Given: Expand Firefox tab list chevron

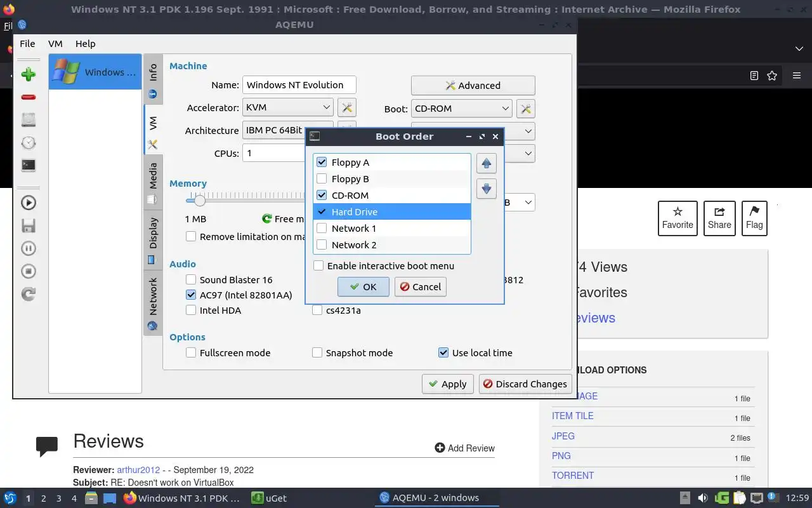Looking at the screenshot, I should click(x=799, y=49).
